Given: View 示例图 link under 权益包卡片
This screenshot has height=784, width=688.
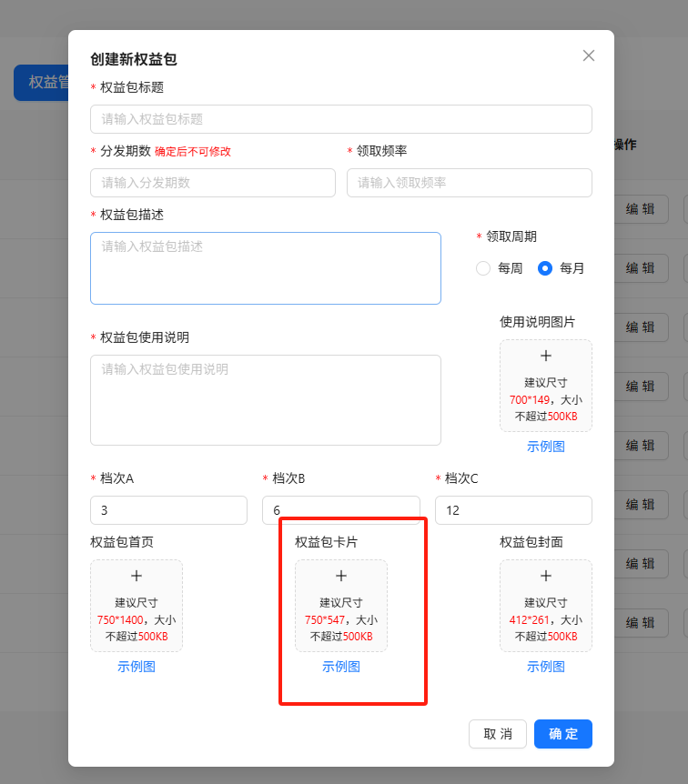Looking at the screenshot, I should click(341, 667).
